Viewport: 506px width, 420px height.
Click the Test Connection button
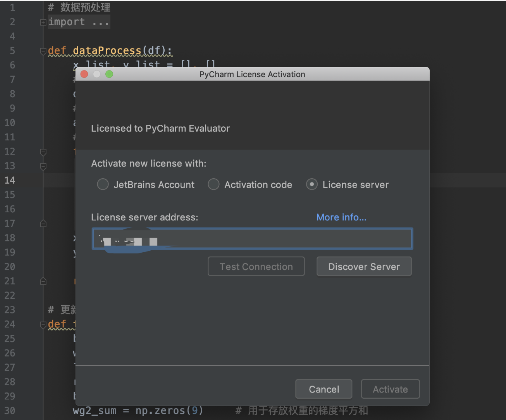pos(256,266)
